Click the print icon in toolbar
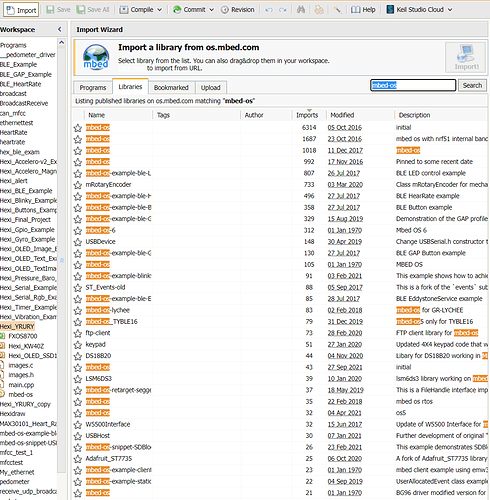Screen dimensions: 490x500 319,10
